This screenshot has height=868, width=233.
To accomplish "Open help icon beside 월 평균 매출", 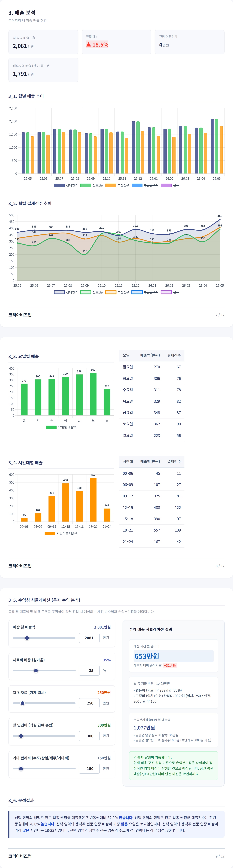I will (x=33, y=38).
